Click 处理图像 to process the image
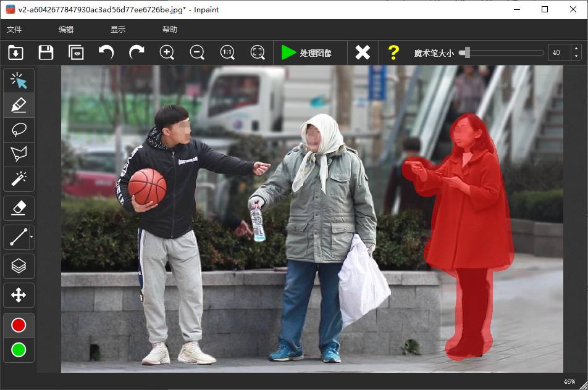 point(307,53)
